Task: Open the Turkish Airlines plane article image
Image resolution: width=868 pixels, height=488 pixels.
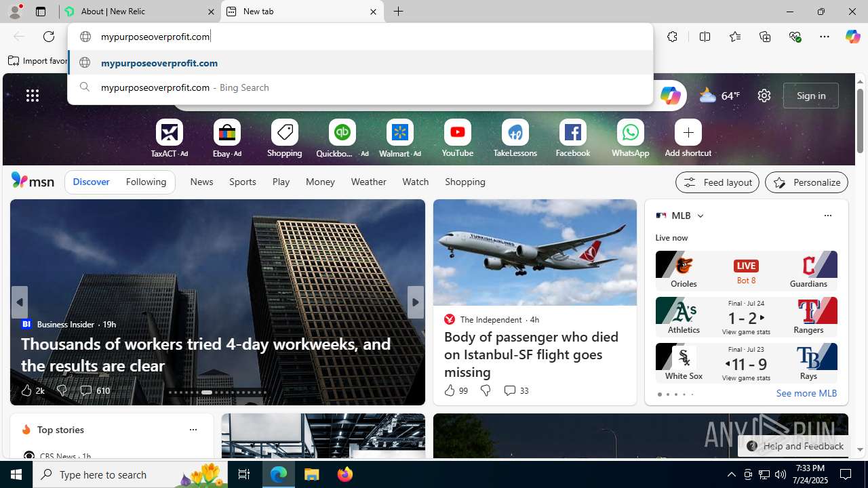Action: click(535, 252)
